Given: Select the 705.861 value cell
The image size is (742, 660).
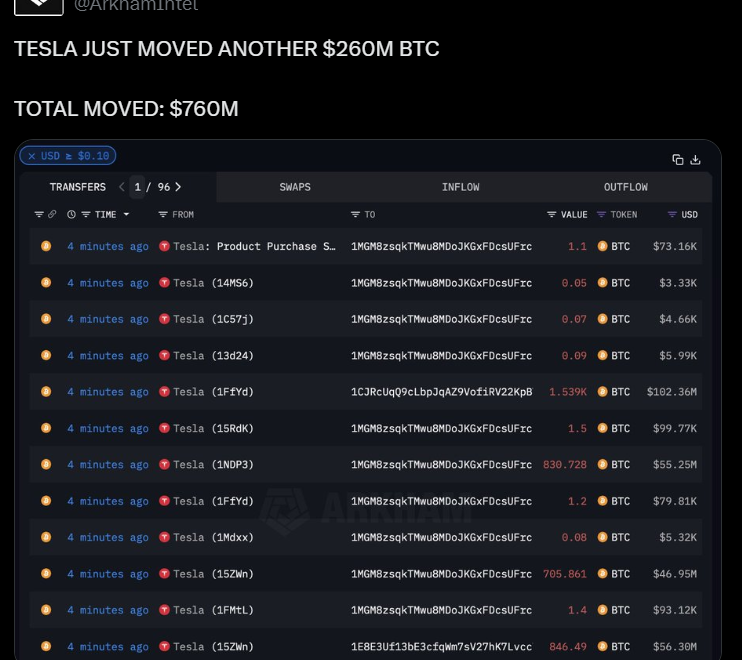Looking at the screenshot, I should 565,574.
